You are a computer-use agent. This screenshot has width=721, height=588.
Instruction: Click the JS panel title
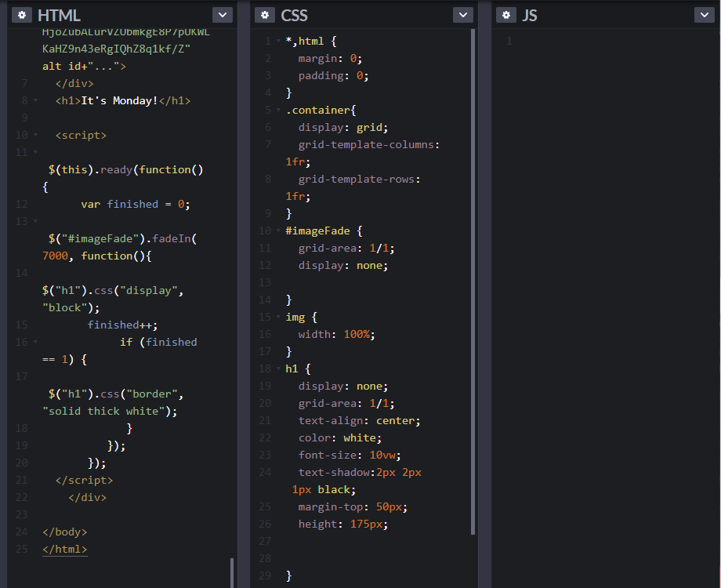pyautogui.click(x=532, y=15)
